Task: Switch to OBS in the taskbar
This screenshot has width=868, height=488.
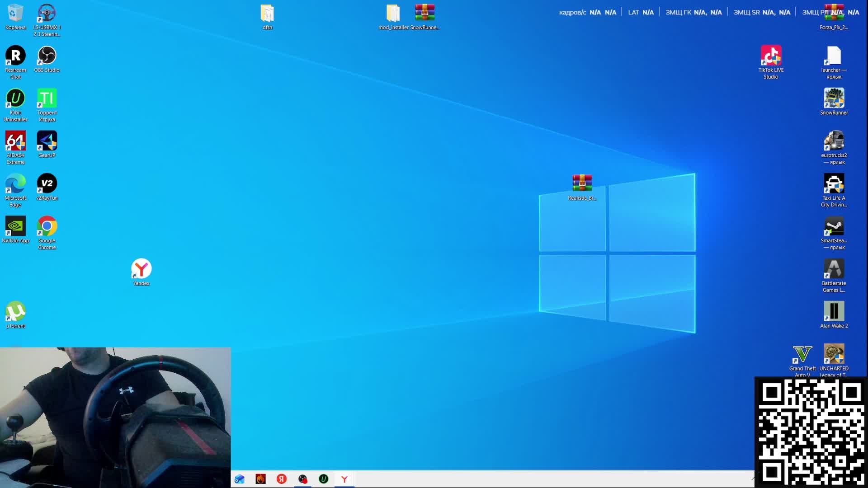Action: click(302, 479)
